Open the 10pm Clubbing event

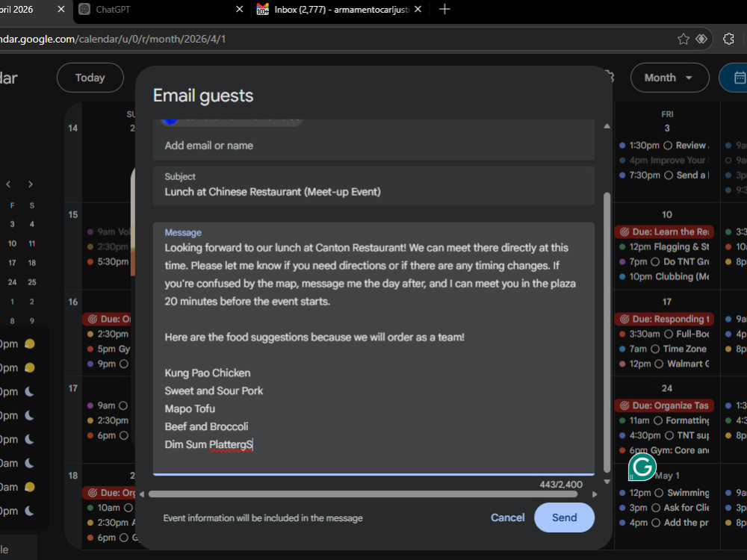(664, 277)
